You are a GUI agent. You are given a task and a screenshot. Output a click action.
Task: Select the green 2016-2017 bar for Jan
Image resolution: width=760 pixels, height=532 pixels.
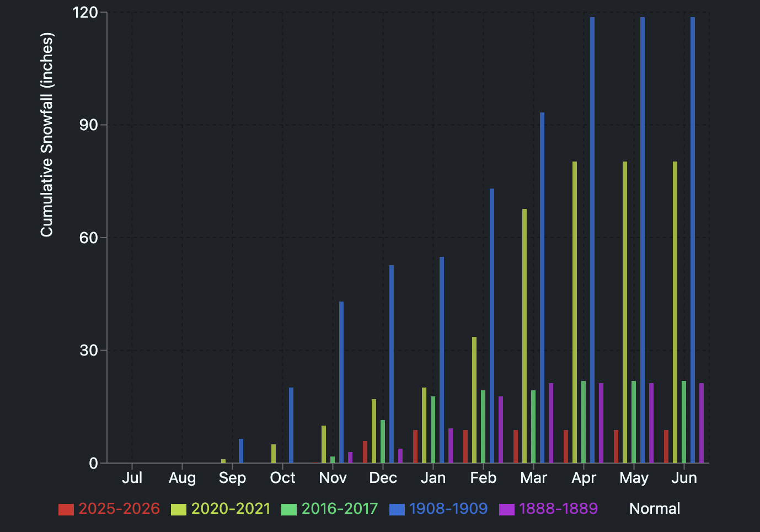[x=433, y=429]
